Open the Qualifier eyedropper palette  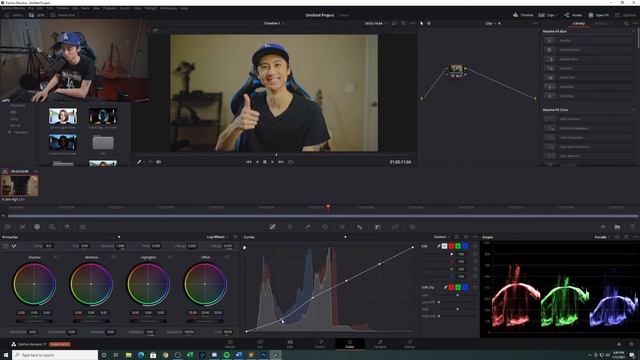pyautogui.click(x=308, y=227)
